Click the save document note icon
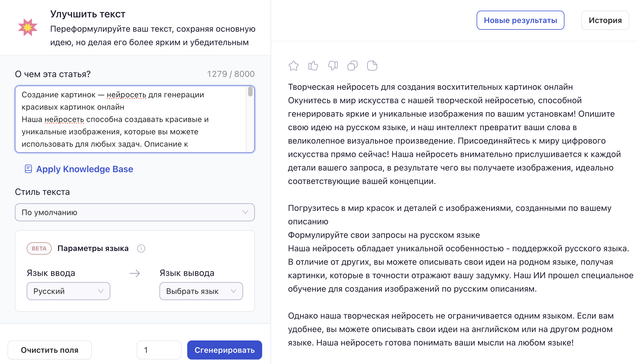This screenshot has height=364, width=638. [372, 66]
